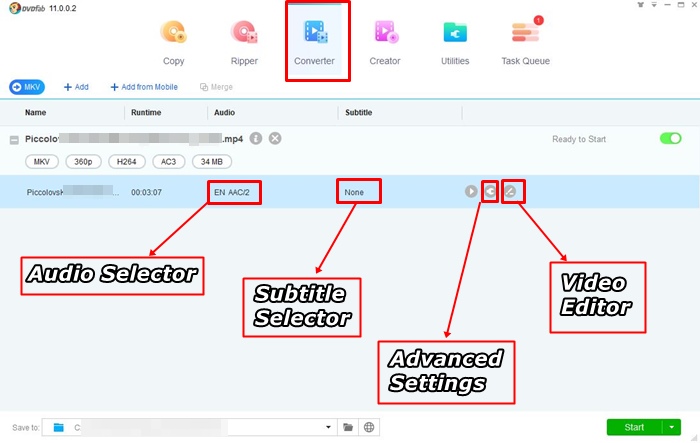Screen dimensions: 700x443
Task: Open the subtitle selector showing None
Action: click(358, 191)
